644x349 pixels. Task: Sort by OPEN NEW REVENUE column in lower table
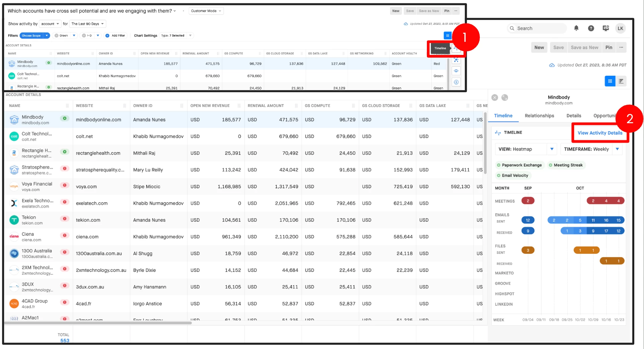coord(210,106)
